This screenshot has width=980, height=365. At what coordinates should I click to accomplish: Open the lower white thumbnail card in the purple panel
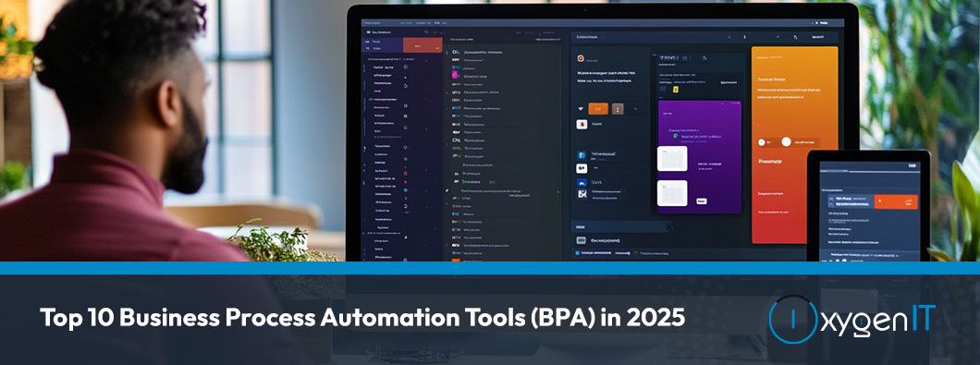coord(672,193)
